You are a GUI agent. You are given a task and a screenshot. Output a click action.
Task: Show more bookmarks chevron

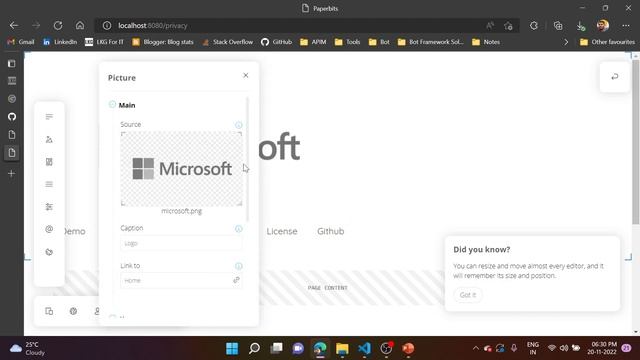tap(566, 42)
